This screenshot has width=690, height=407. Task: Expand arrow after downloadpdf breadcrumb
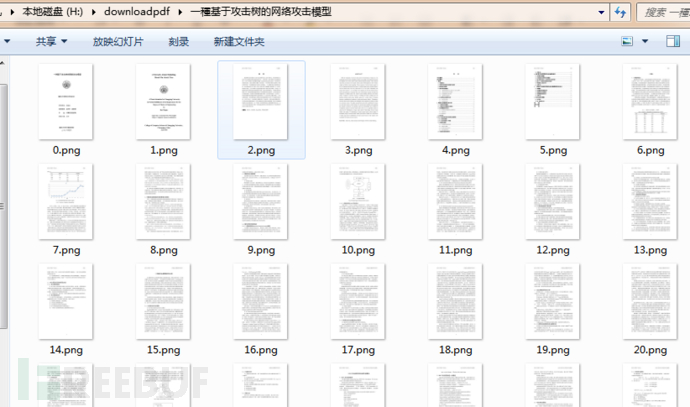180,12
